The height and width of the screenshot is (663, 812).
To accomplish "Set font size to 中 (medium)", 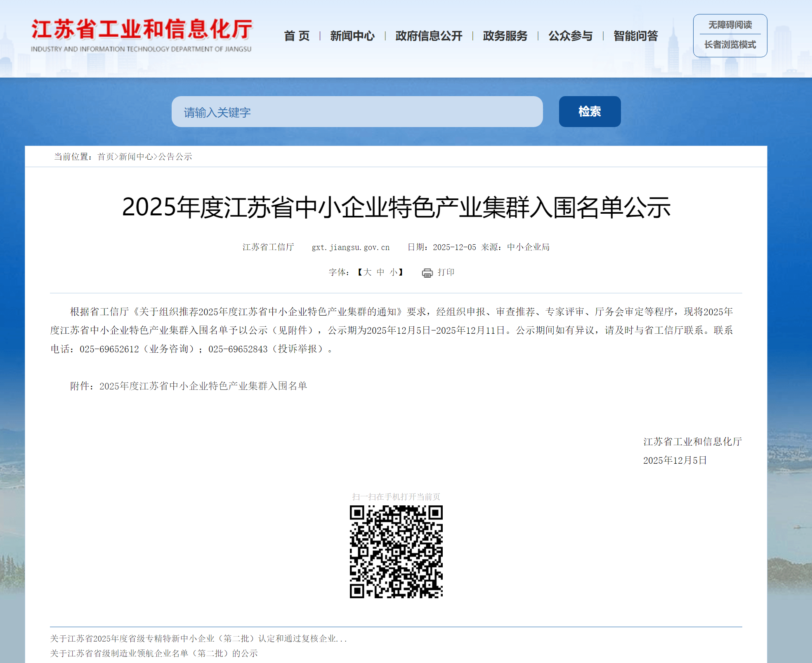I will [380, 272].
